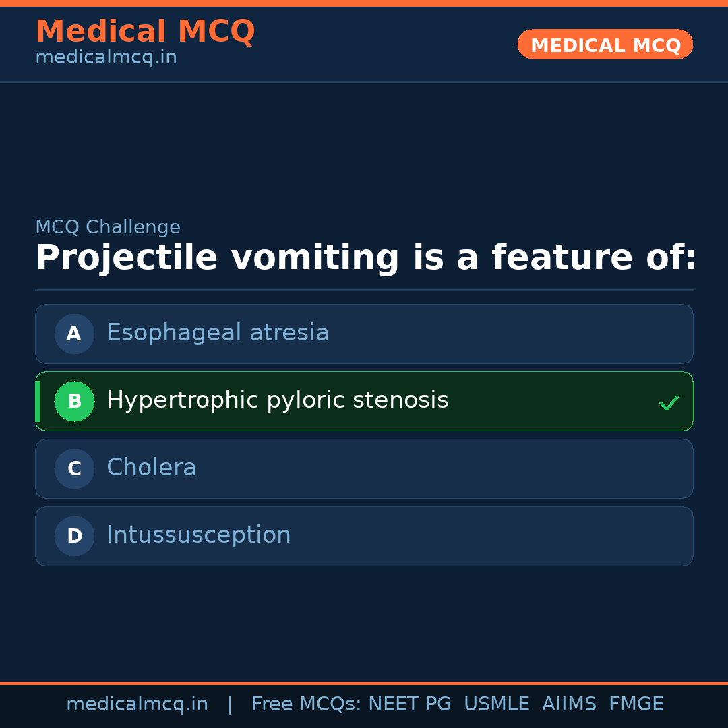Screen dimensions: 728x728
Task: Click the AIIMS footer label
Action: pyautogui.click(x=569, y=704)
